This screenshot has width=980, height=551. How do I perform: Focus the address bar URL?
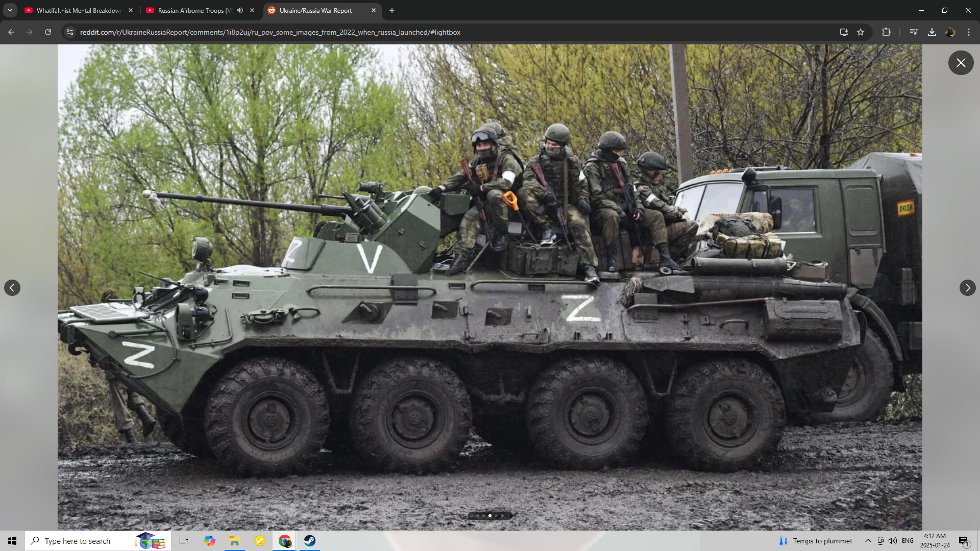[x=270, y=32]
